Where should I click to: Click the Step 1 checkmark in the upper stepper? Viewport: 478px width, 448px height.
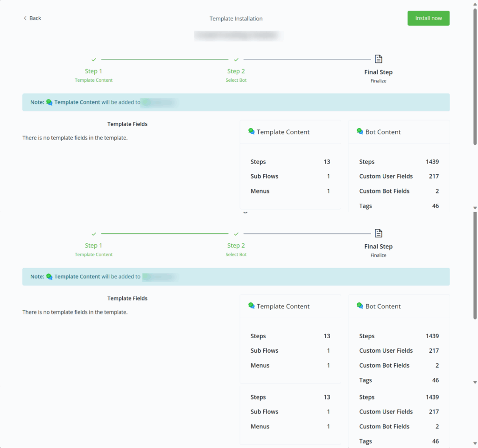point(94,60)
